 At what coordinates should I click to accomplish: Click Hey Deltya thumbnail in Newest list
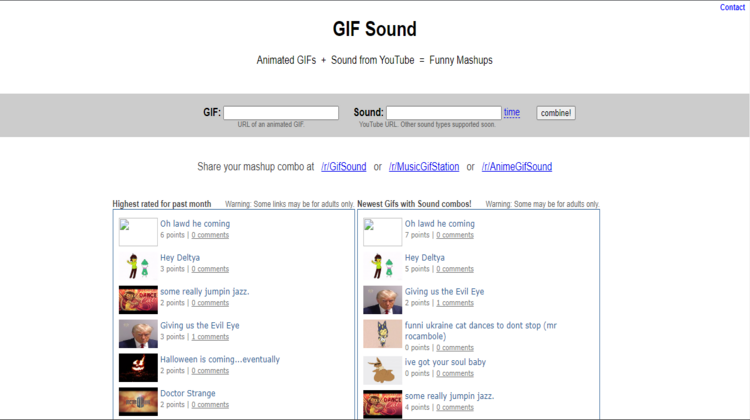pyautogui.click(x=383, y=266)
